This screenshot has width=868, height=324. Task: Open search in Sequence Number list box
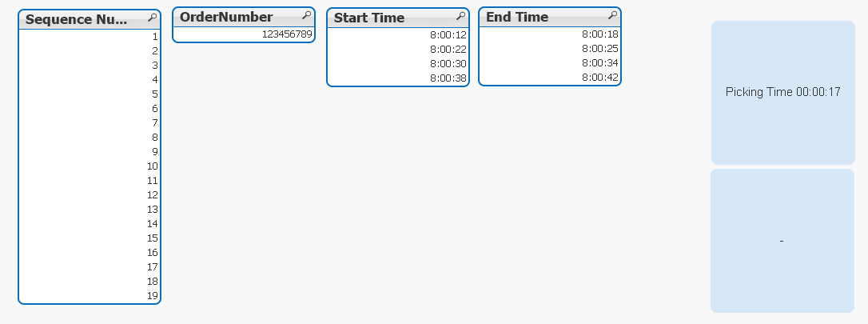point(152,18)
